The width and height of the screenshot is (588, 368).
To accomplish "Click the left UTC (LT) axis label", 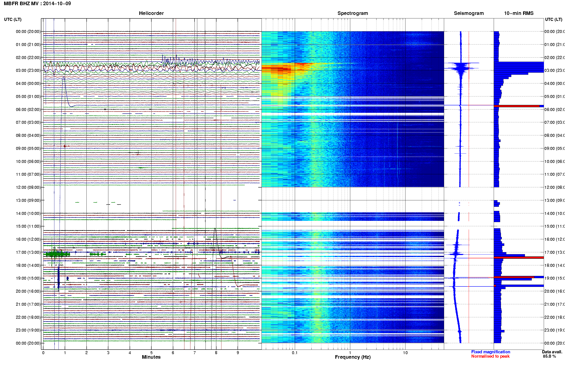I will (13, 19).
